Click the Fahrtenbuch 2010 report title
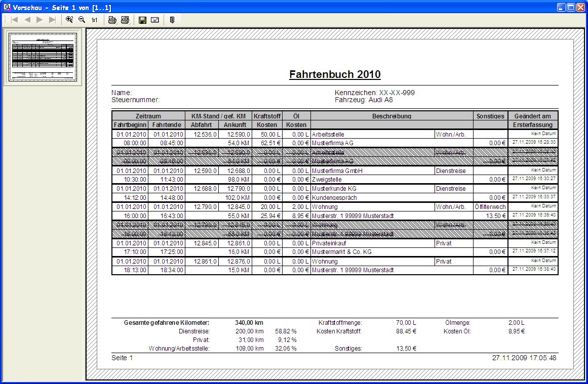The image size is (588, 384). coord(335,75)
